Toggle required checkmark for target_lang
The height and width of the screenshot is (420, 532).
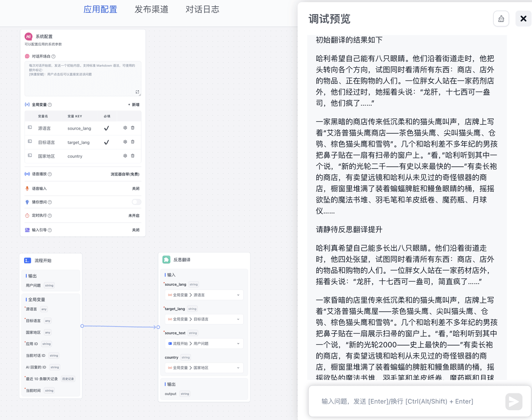pos(106,142)
